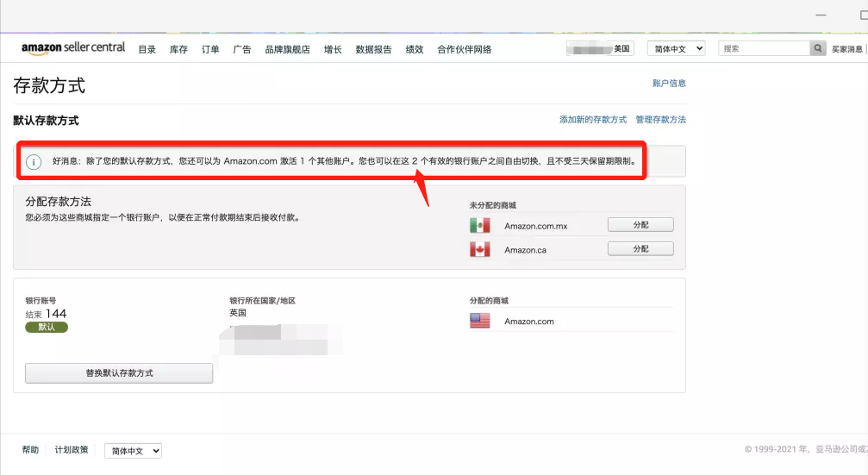
Task: Open the 绩效 menu
Action: [x=415, y=49]
